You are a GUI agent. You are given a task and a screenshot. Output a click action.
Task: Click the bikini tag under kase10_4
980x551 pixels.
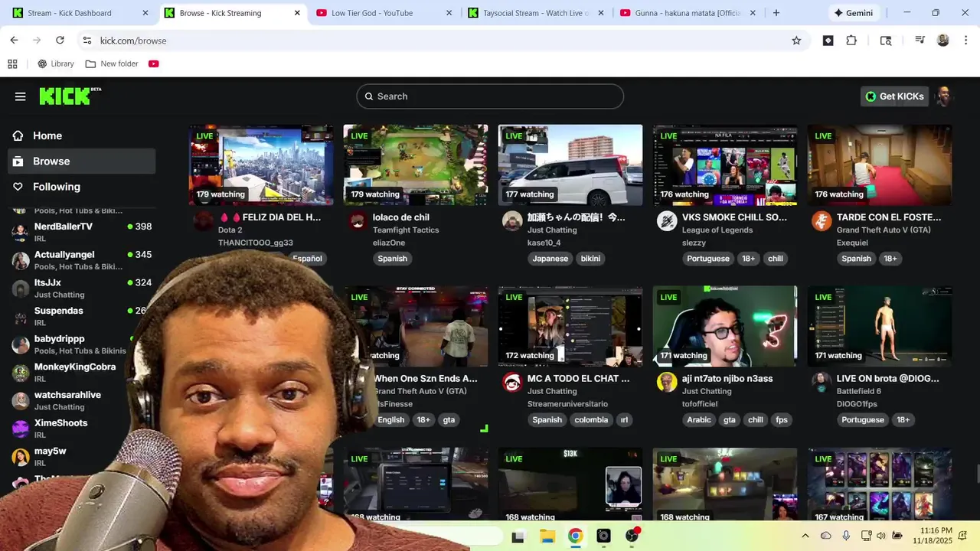pos(590,259)
